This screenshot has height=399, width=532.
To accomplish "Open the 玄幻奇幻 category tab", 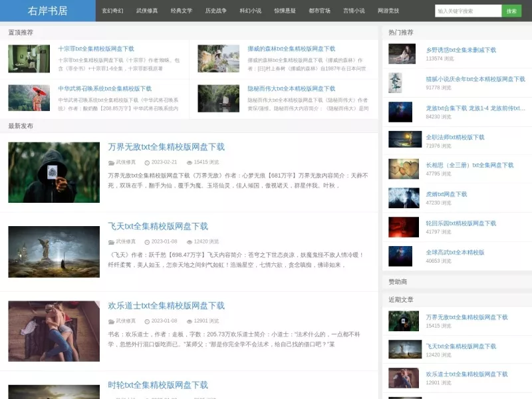I will click(x=112, y=11).
